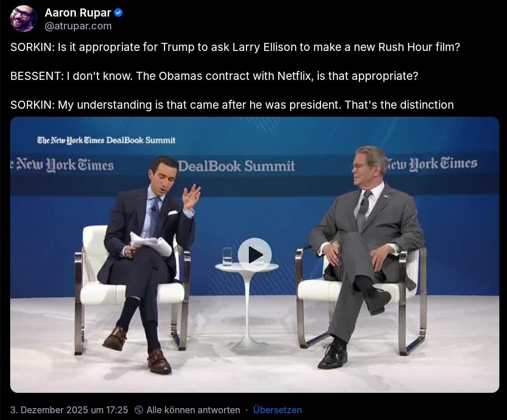Click the small DealBook Summit watermark in the video
This screenshot has width=507, height=420.
(x=107, y=140)
